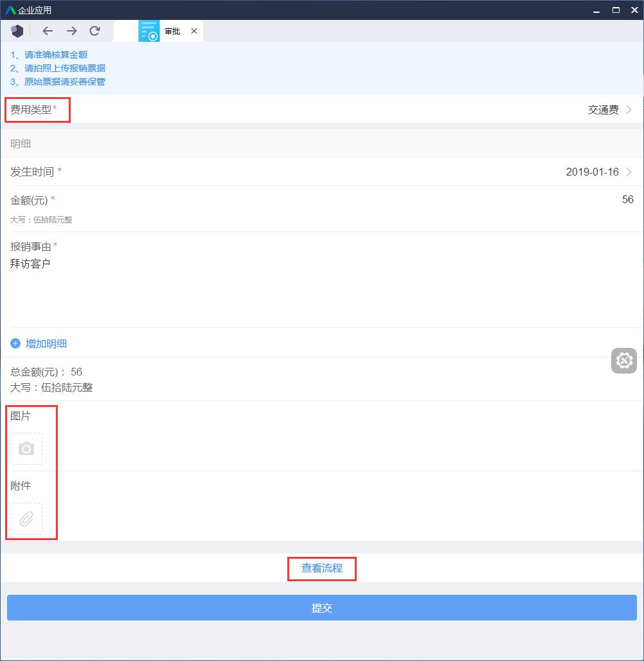Click the camera icon under 图片
This screenshot has width=644, height=661.
[x=26, y=449]
